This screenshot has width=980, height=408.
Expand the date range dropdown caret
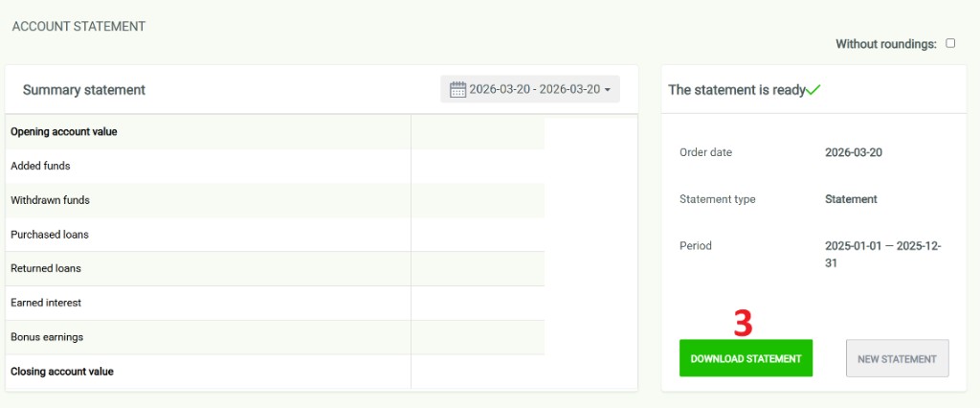(607, 90)
